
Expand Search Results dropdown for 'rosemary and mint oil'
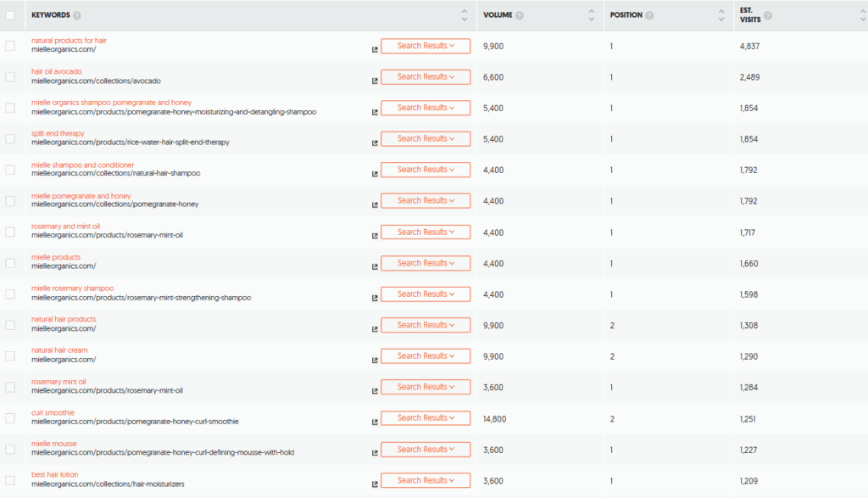426,232
